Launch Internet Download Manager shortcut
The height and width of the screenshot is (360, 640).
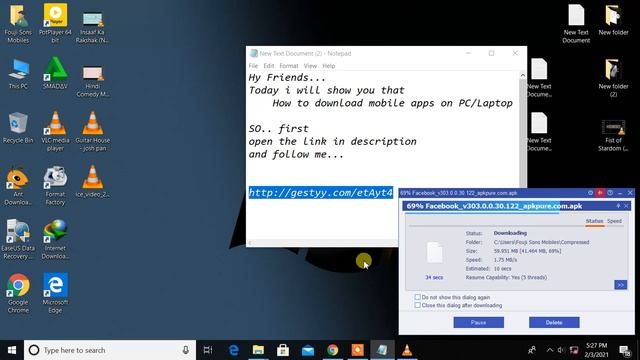click(55, 240)
